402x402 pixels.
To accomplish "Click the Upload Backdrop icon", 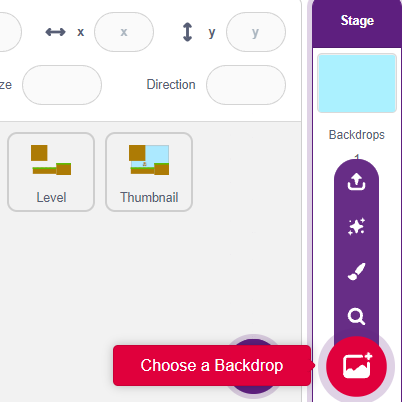I will (x=356, y=182).
